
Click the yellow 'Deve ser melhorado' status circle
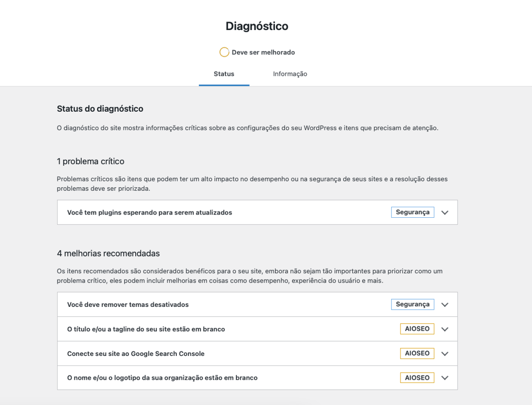click(224, 52)
